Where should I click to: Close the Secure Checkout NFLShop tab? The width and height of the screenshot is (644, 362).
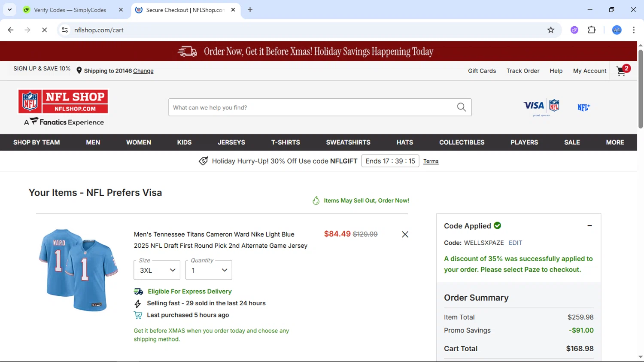tap(233, 9)
